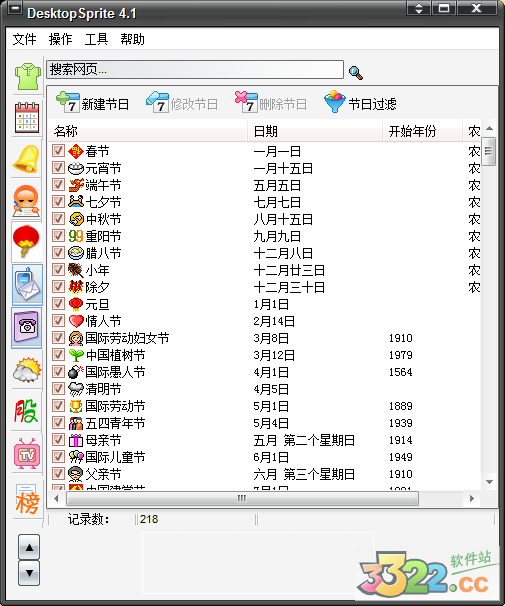Click the 元宵节 bowl icon
Image resolution: width=505 pixels, height=606 pixels.
click(76, 168)
